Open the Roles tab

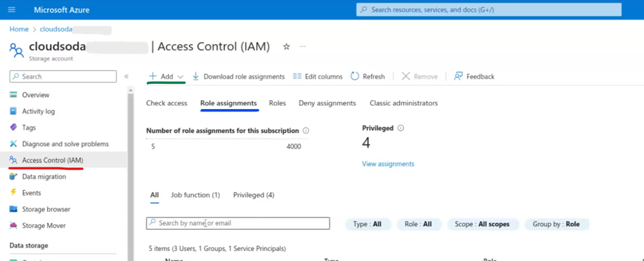pyautogui.click(x=277, y=103)
